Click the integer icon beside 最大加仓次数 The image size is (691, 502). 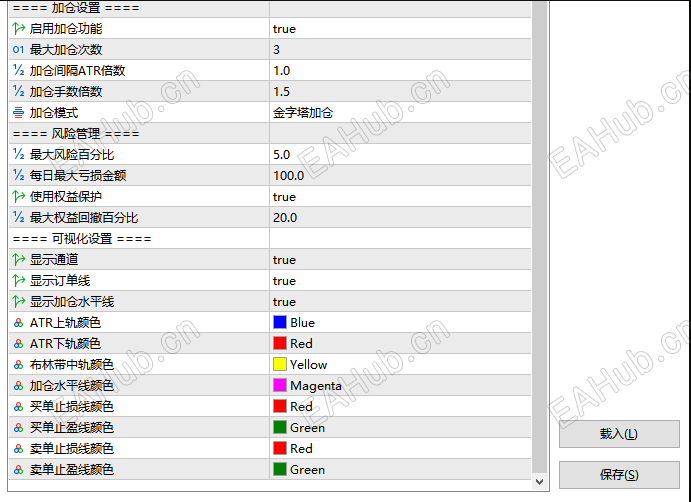pyautogui.click(x=19, y=49)
